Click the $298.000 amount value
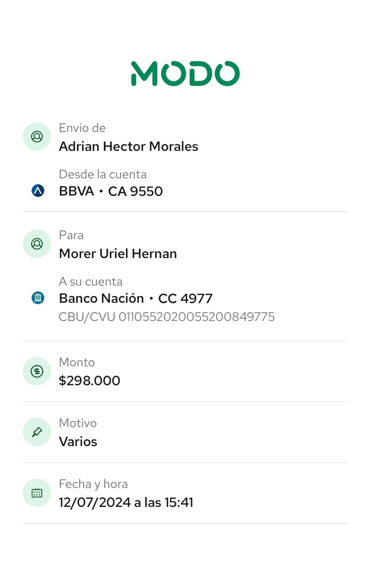This screenshot has width=371, height=588. click(89, 381)
